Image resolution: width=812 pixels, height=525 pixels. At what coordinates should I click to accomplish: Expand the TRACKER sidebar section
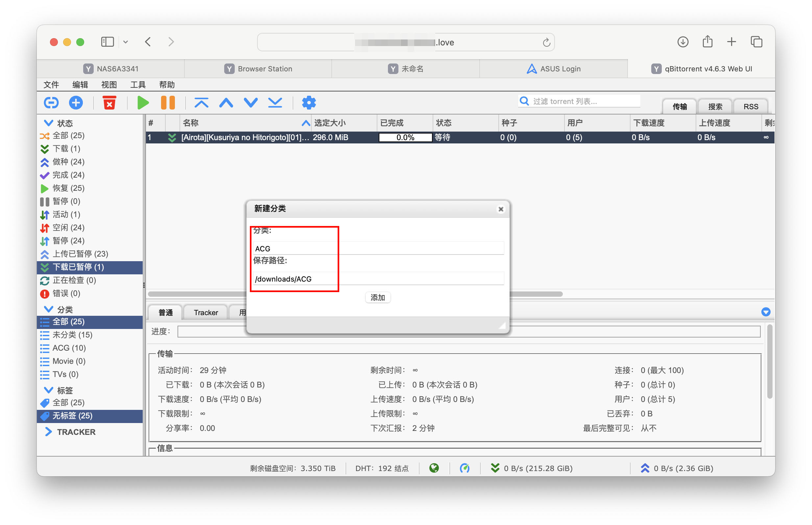[48, 432]
